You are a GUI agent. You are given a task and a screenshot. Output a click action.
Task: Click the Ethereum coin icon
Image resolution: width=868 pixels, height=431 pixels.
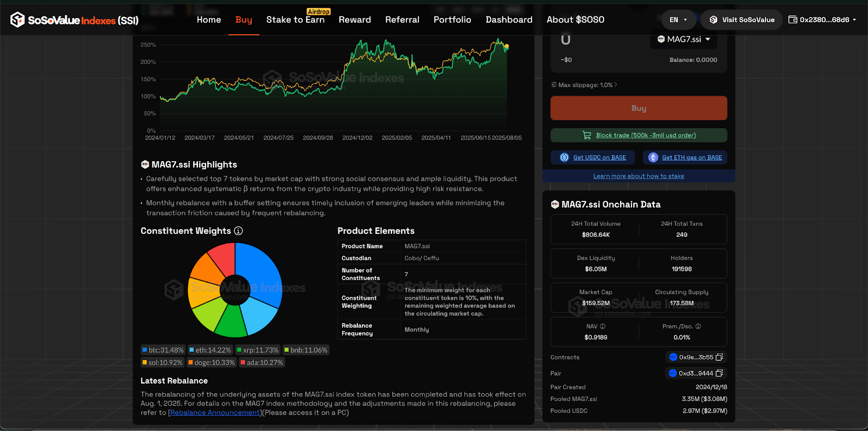point(653,157)
